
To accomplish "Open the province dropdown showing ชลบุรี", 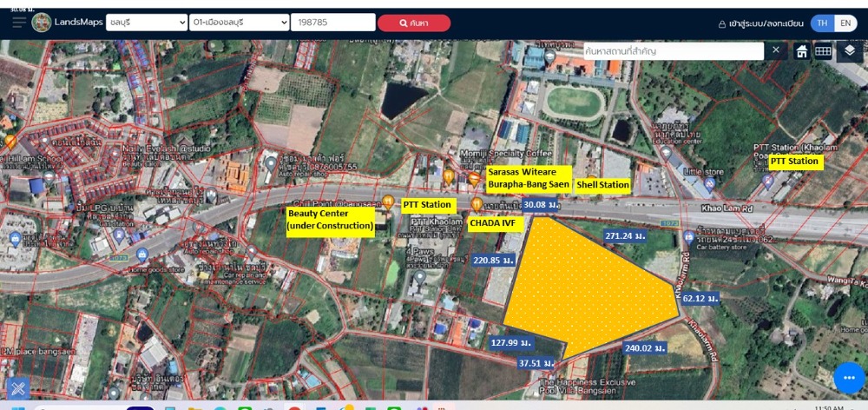I will coord(147,23).
